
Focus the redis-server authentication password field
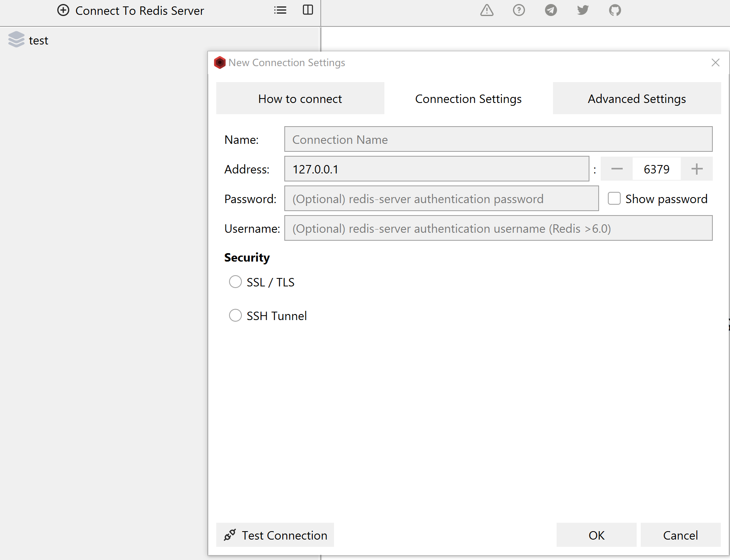442,199
